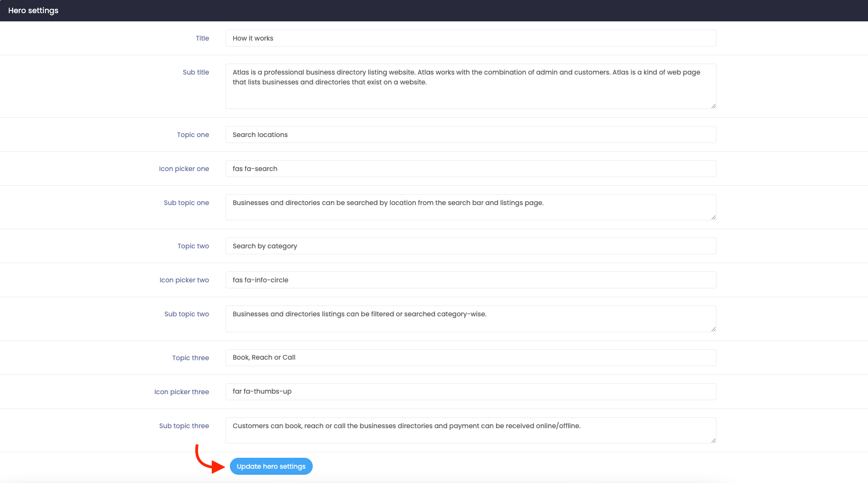Grab the Sub topic one resize handle
The image size is (868, 483).
(x=713, y=217)
